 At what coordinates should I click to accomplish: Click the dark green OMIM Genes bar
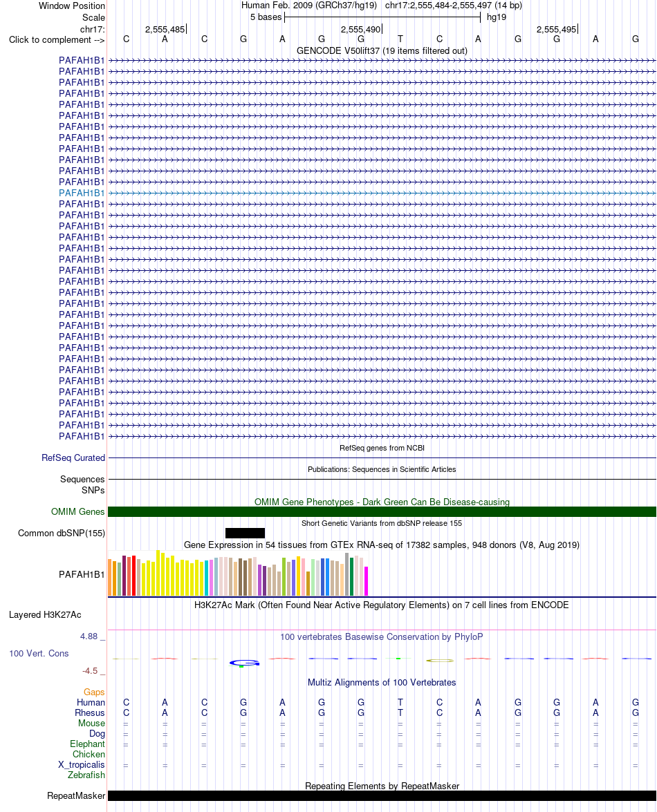(x=382, y=511)
